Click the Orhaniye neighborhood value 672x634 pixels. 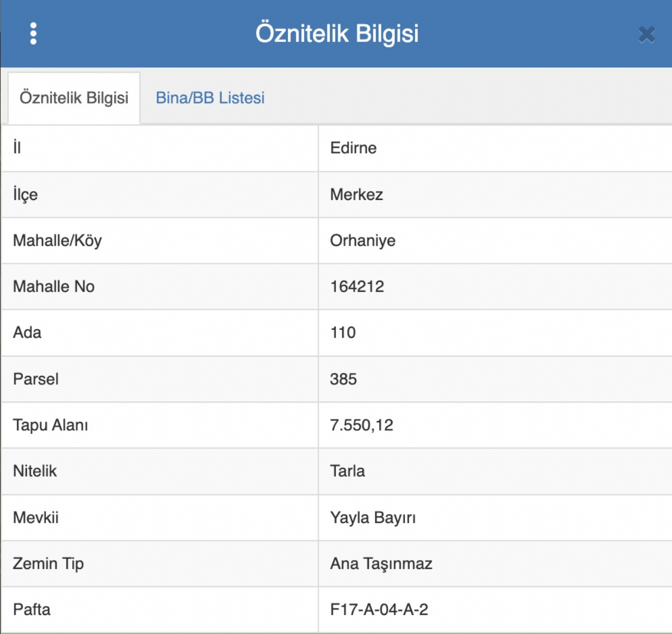(x=363, y=241)
